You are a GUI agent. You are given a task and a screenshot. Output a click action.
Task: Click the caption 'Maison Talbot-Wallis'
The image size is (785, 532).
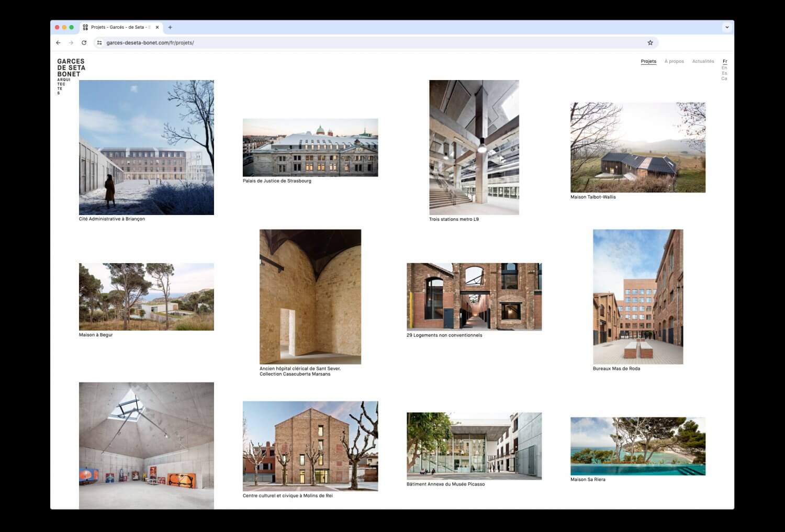tap(593, 197)
